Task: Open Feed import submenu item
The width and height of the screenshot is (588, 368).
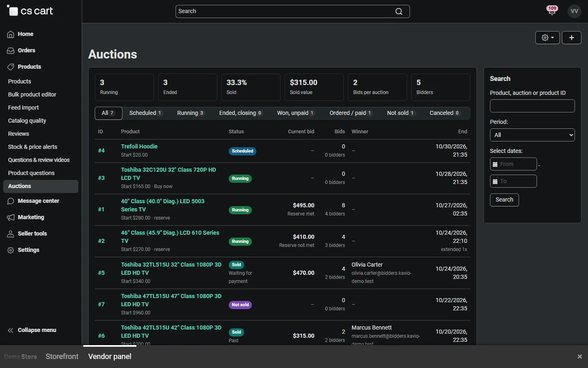Action: coord(23,108)
